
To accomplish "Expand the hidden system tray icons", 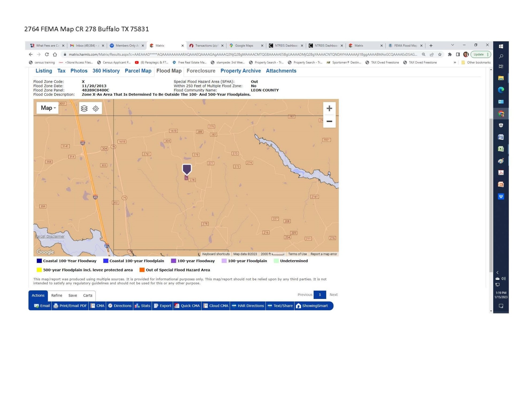I will coord(497,272).
